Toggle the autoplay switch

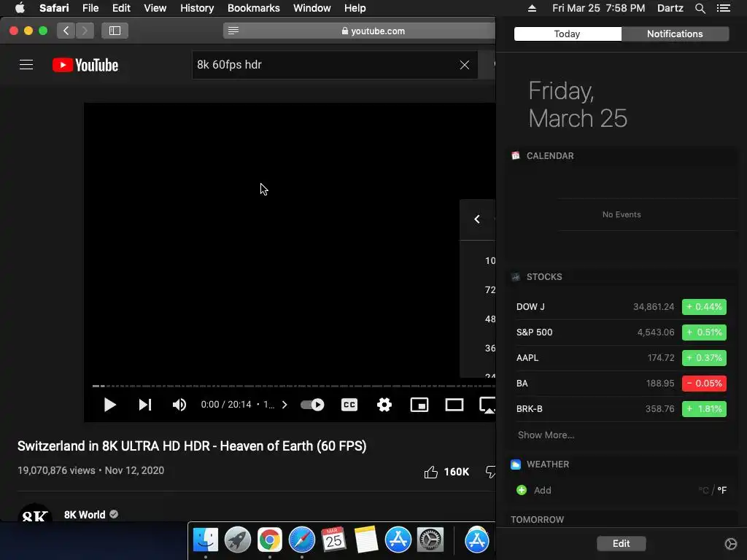(x=312, y=405)
